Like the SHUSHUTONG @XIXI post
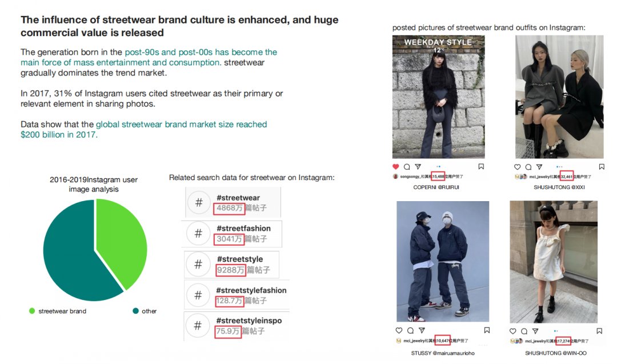 518,167
